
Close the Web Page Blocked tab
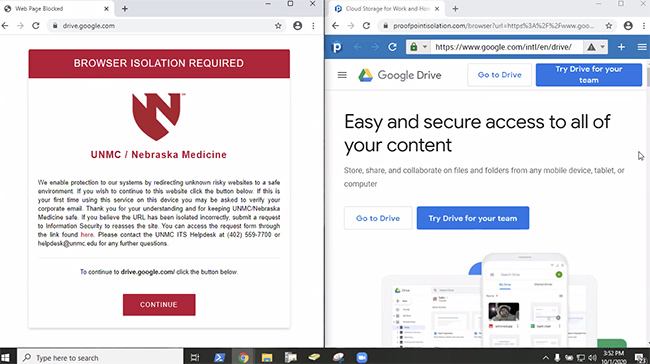[107, 9]
